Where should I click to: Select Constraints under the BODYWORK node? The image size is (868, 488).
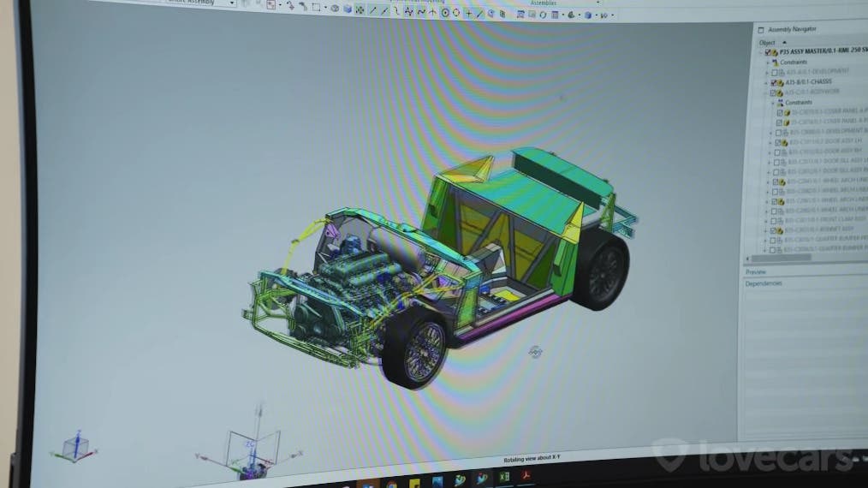coord(799,103)
